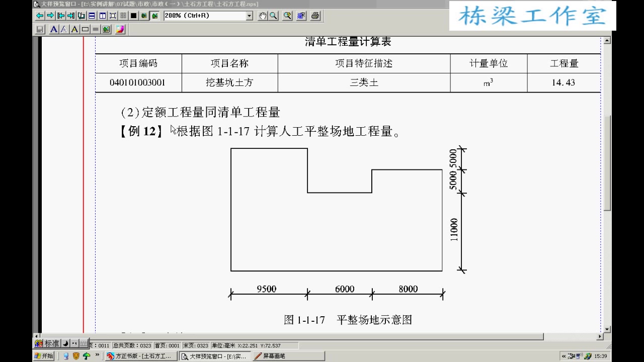Open the 开始 Start menu
The image size is (644, 362).
(x=44, y=356)
